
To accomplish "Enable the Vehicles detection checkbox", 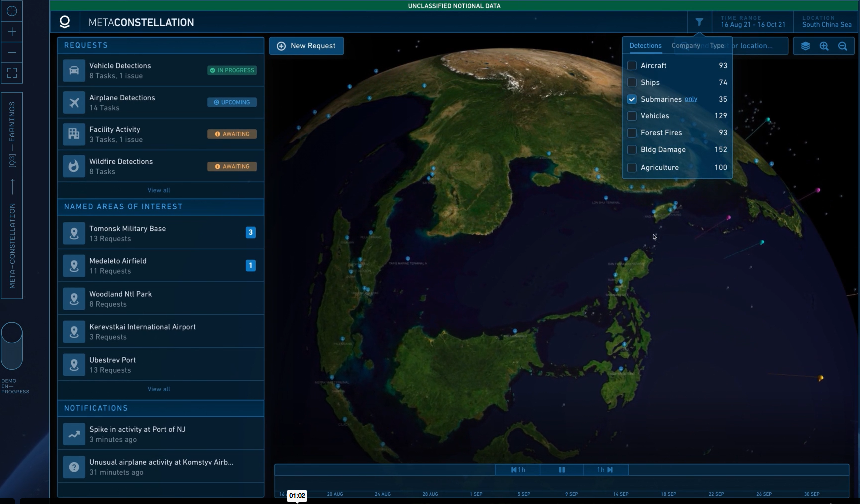I will (632, 116).
